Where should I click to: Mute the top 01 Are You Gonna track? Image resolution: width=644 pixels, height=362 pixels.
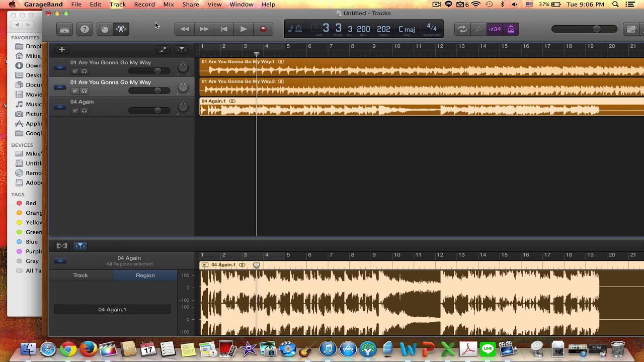75,71
